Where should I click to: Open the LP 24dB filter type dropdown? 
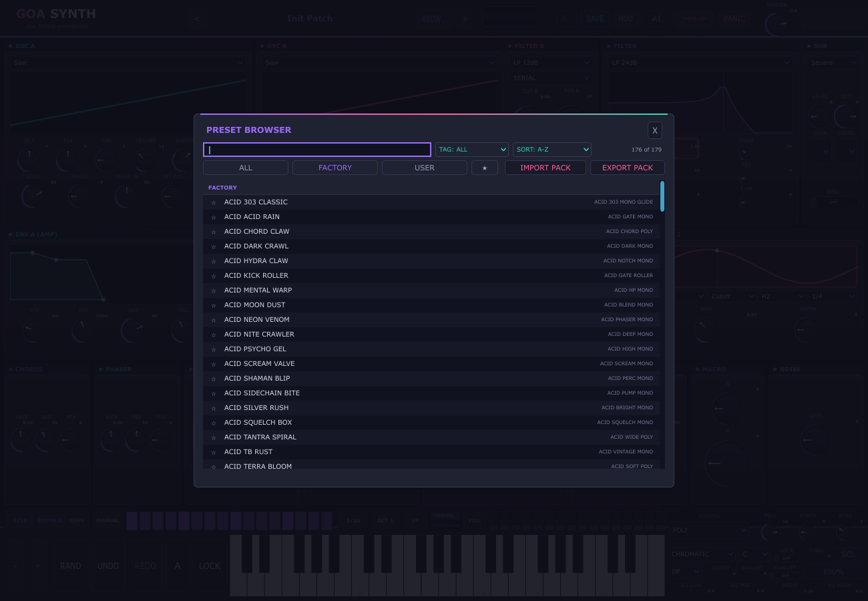pos(701,63)
